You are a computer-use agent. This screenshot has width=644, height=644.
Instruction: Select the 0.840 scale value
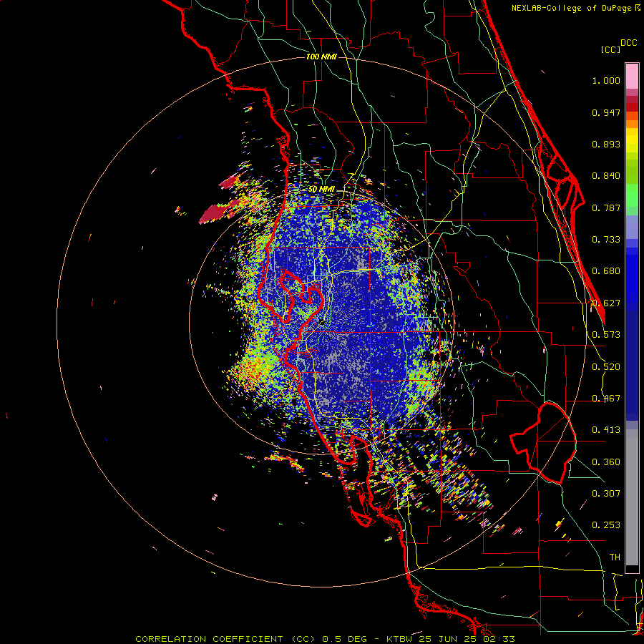606,176
